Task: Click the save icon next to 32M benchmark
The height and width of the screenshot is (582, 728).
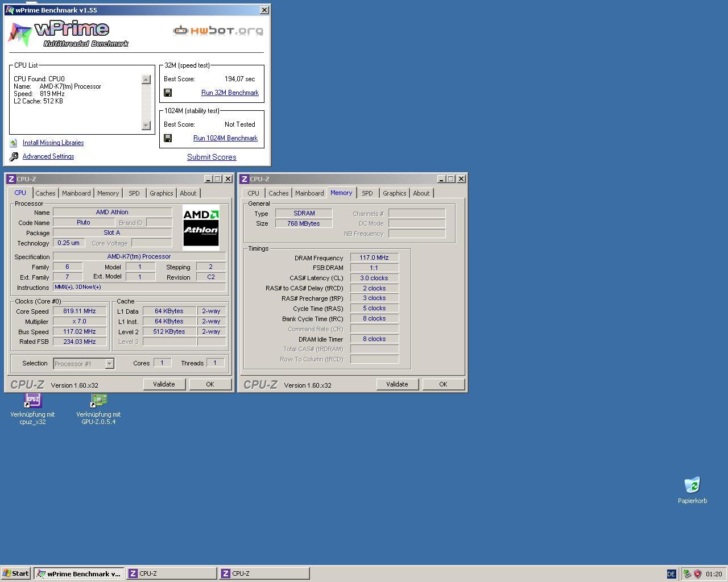Action: pyautogui.click(x=168, y=93)
